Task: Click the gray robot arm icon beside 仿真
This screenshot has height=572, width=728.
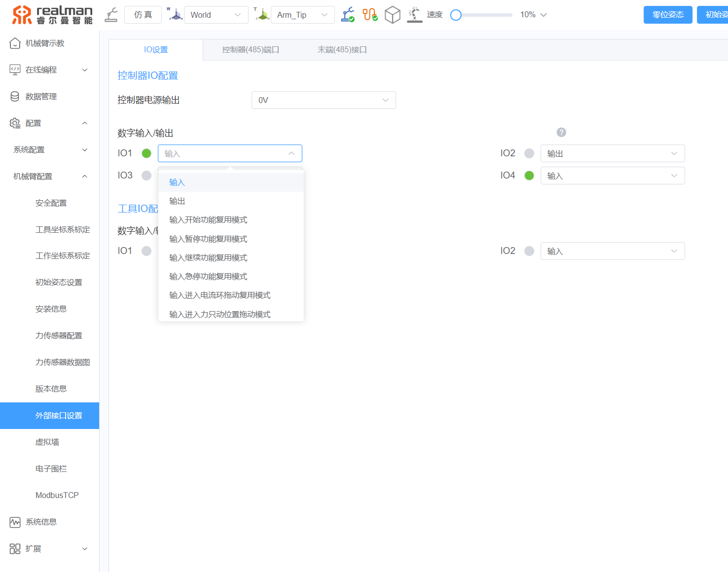Action: coord(111,15)
